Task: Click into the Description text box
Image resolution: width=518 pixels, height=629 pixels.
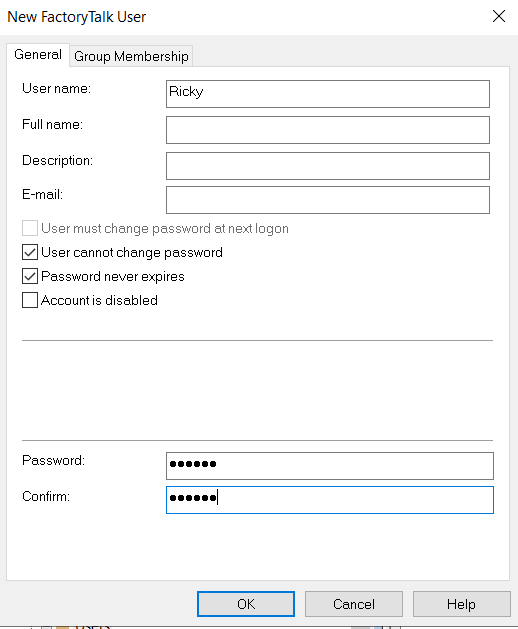Action: [x=328, y=166]
